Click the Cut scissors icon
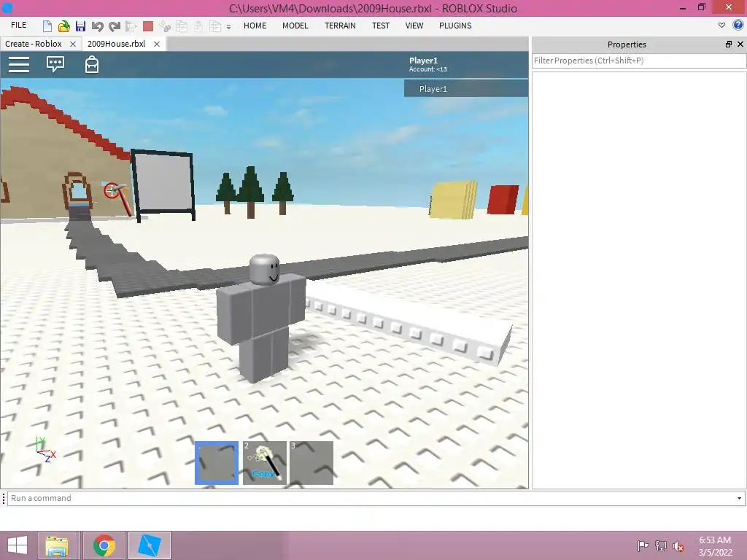The image size is (747, 560). 166,26
